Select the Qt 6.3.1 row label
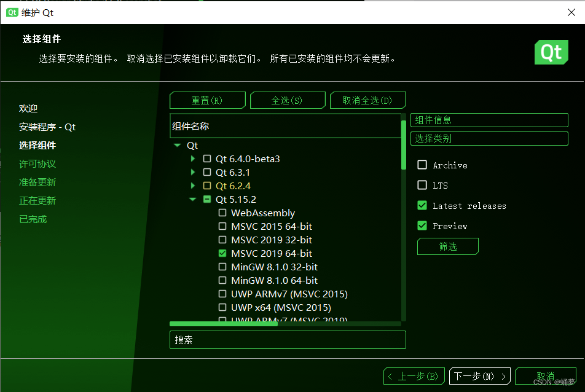Screen dimensions: 585x392 233,172
